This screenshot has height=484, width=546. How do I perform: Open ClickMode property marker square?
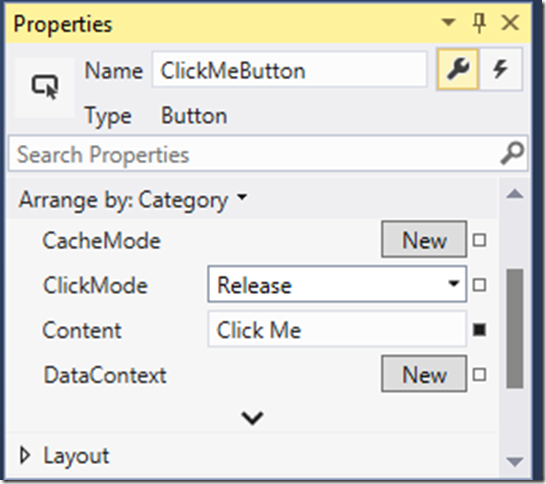pos(479,285)
